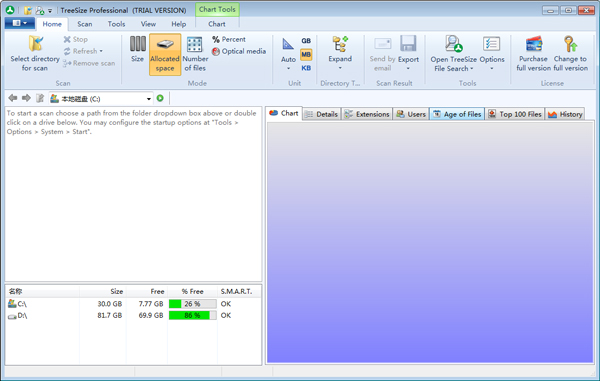Click Remove scan in ribbon

pyautogui.click(x=89, y=63)
